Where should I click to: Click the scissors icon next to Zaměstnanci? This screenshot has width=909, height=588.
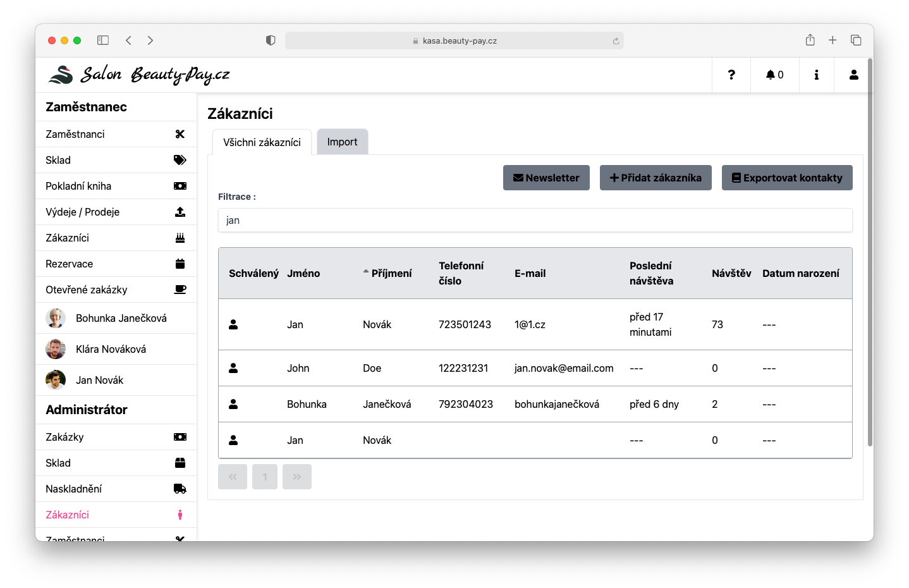tap(180, 134)
